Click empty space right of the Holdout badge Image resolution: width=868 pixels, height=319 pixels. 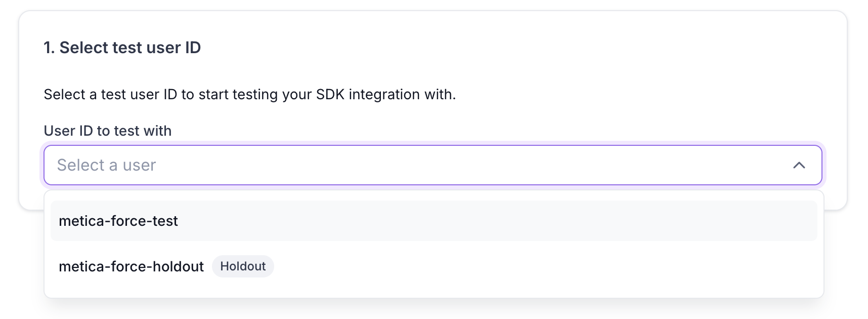506,267
